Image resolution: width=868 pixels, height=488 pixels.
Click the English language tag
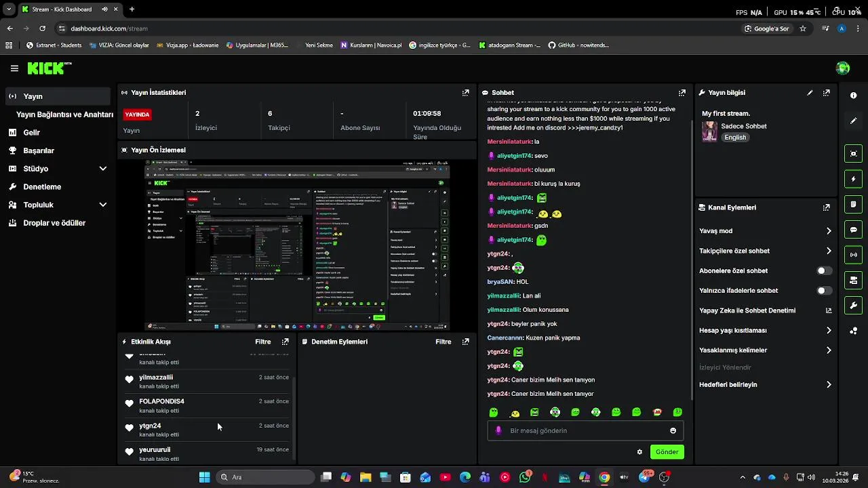[x=735, y=137]
